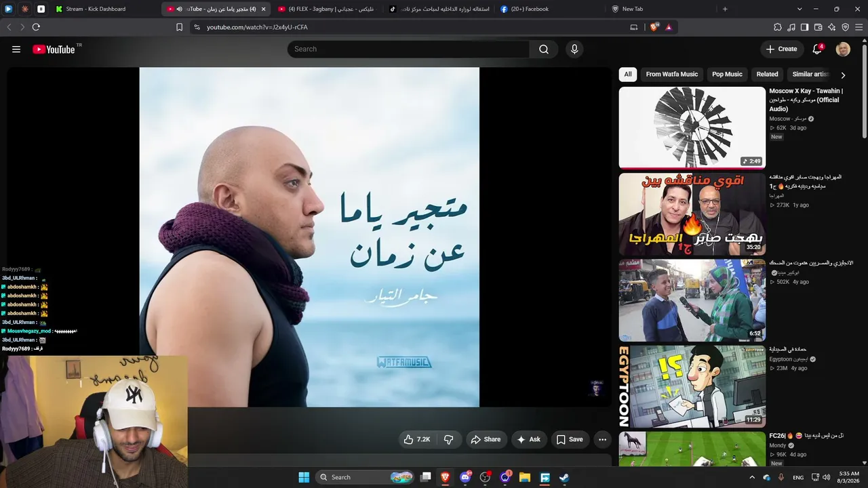Open File Explorer from the taskbar

click(x=524, y=477)
